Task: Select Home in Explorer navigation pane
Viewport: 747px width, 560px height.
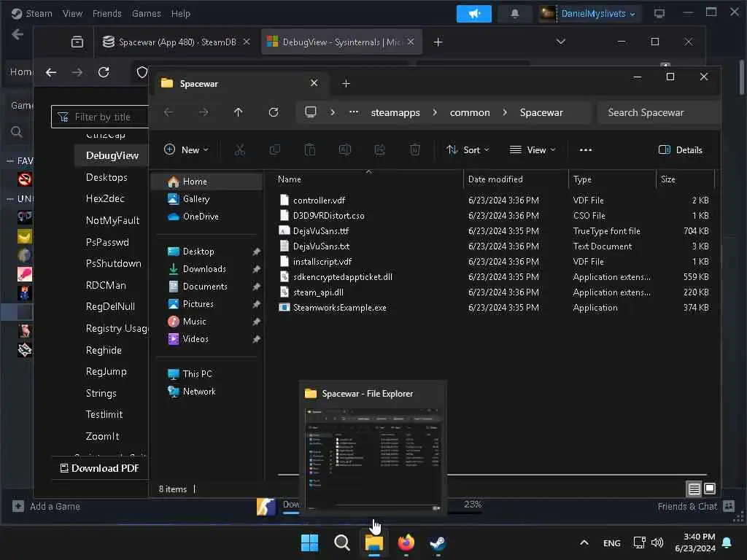Action: (x=207, y=182)
